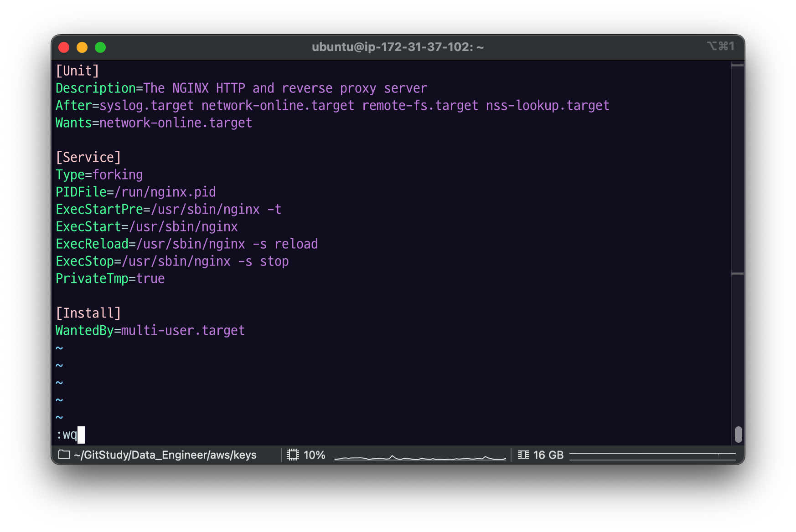
Task: Select the [Service] section header
Action: [x=88, y=157]
